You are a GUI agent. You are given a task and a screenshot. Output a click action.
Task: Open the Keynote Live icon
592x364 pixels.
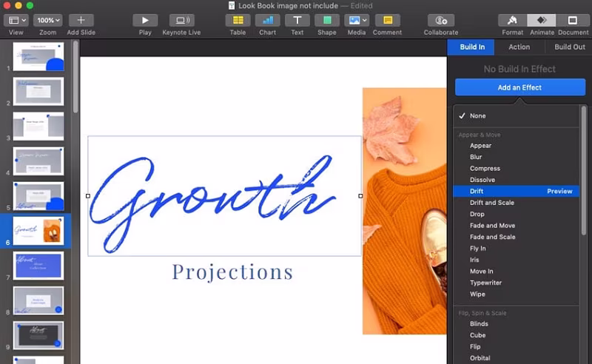[181, 21]
